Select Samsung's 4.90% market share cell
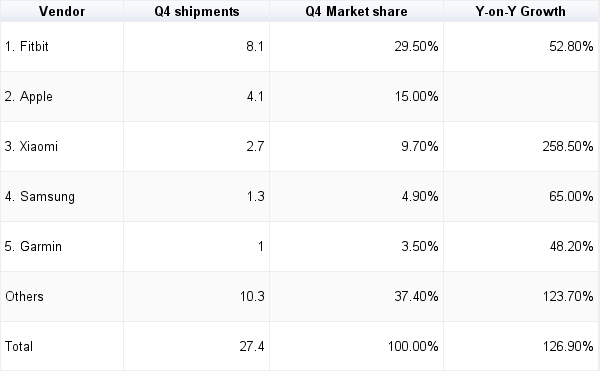Viewport: 600px width, 371px height. click(x=356, y=197)
